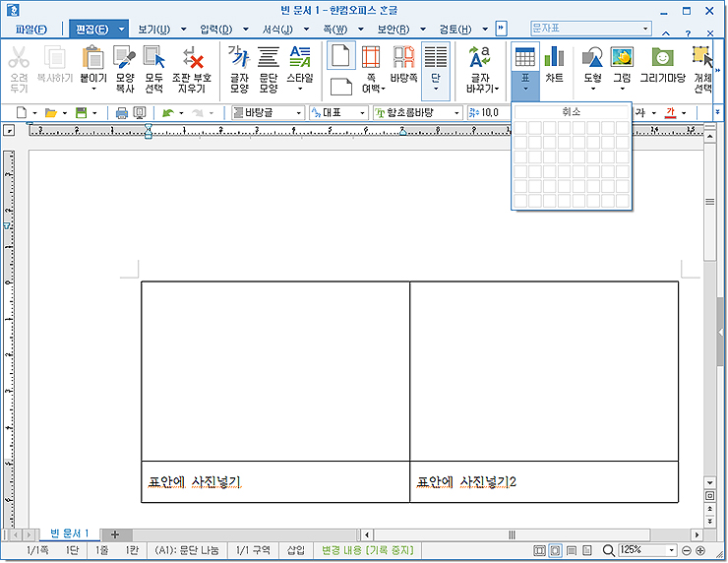The image size is (728, 563).
Task: Open the 파일(F) menu
Action: (x=30, y=30)
